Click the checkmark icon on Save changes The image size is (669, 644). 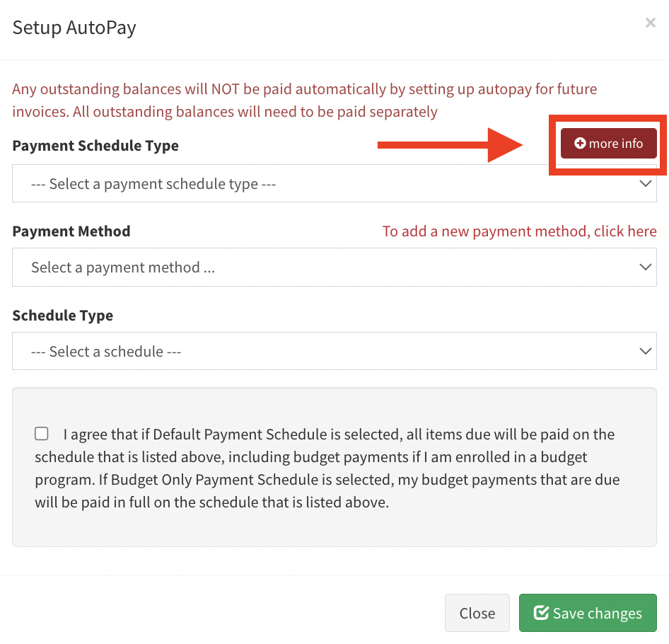tap(542, 613)
